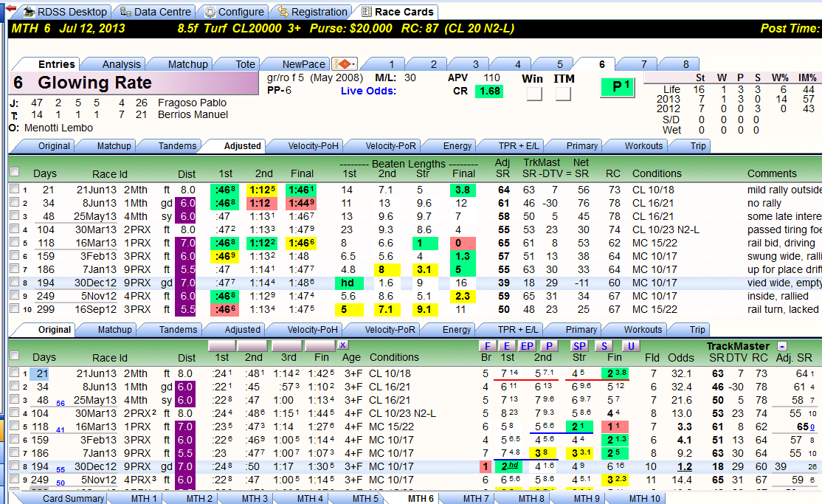Click the SP running-style filter button
This screenshot has width=822, height=504.
(579, 345)
